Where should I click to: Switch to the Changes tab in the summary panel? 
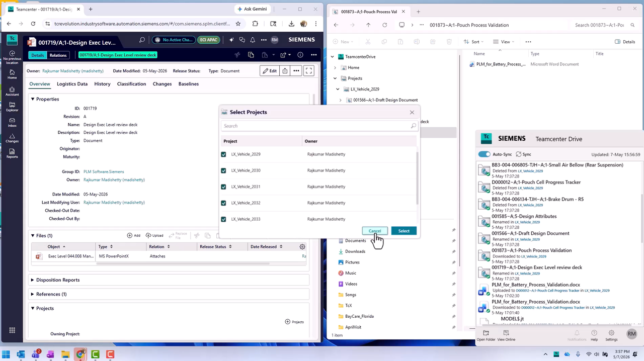(162, 84)
